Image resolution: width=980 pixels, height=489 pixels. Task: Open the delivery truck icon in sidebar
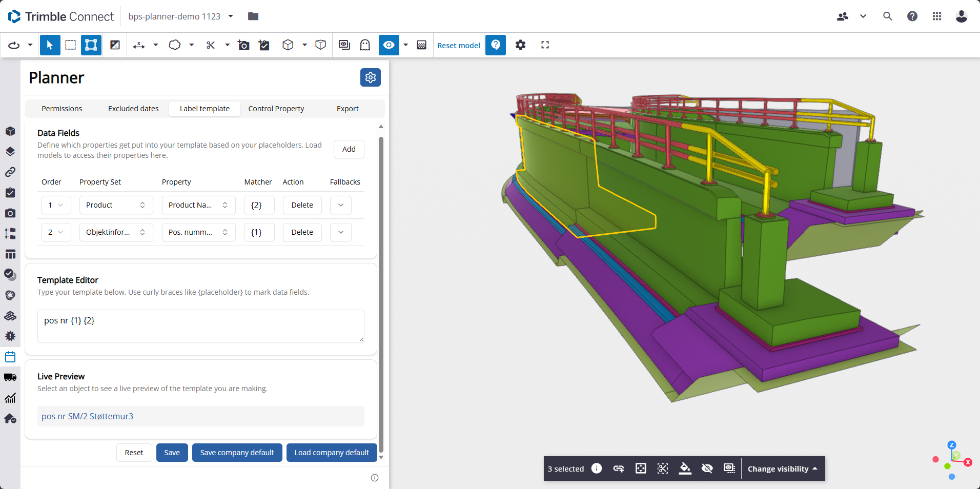[x=10, y=377]
